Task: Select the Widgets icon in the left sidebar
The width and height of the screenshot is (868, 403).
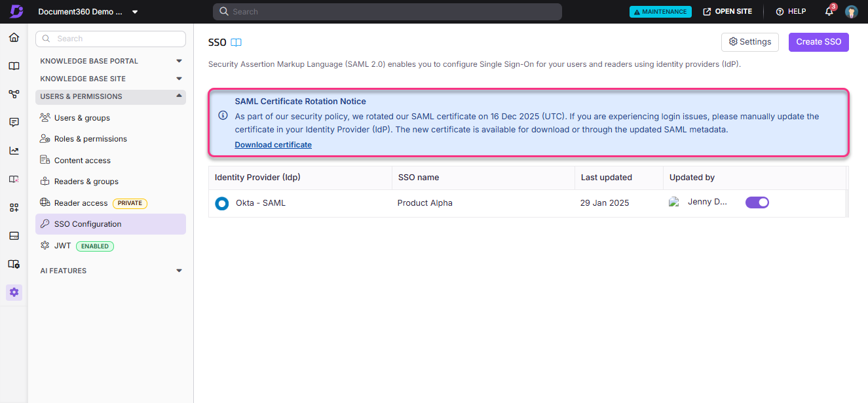Action: click(x=14, y=207)
